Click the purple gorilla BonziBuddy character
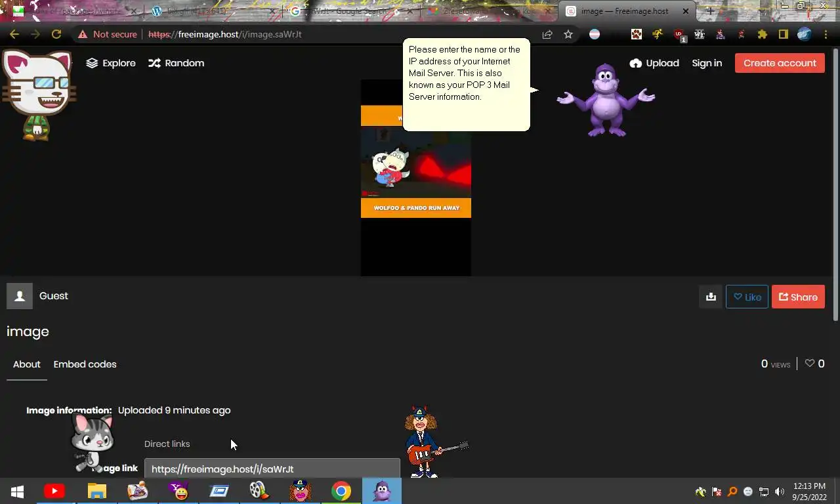This screenshot has height=504, width=840. point(606,100)
